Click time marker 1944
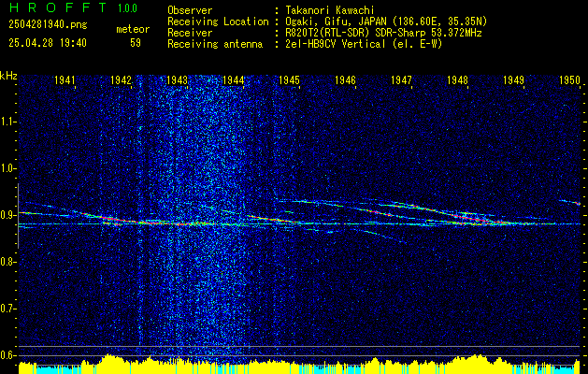The height and width of the screenshot is (374, 588). click(x=234, y=79)
